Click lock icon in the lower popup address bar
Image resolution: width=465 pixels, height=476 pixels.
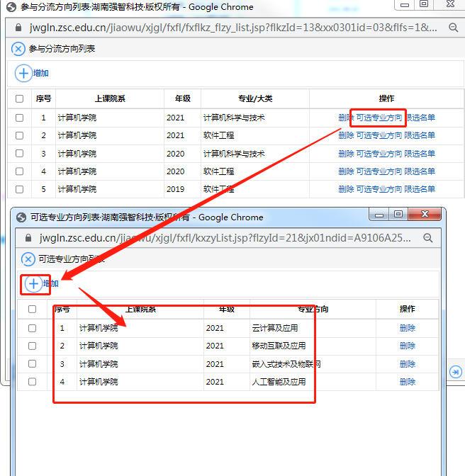[x=28, y=238]
